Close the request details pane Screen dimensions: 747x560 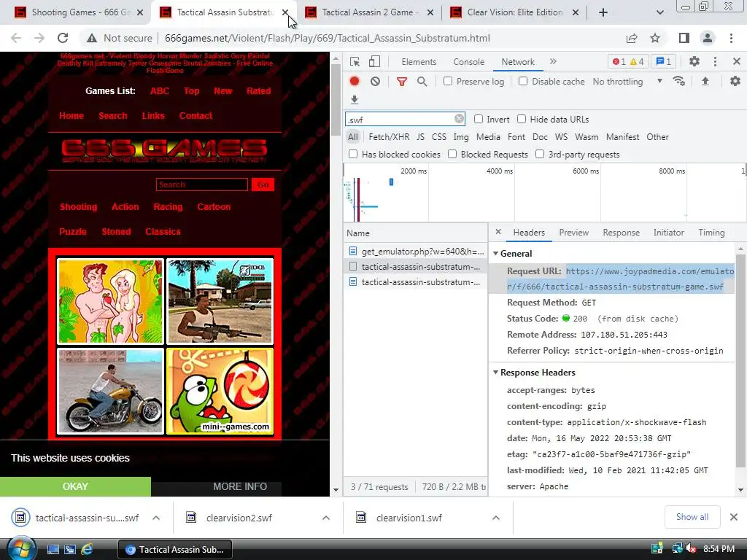[x=498, y=232]
